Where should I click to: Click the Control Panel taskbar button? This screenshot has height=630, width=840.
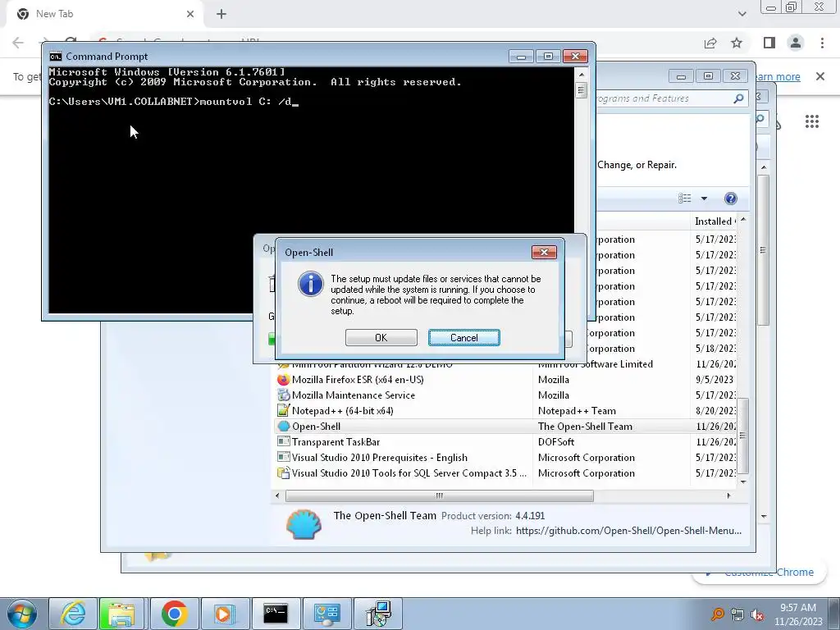(x=326, y=614)
